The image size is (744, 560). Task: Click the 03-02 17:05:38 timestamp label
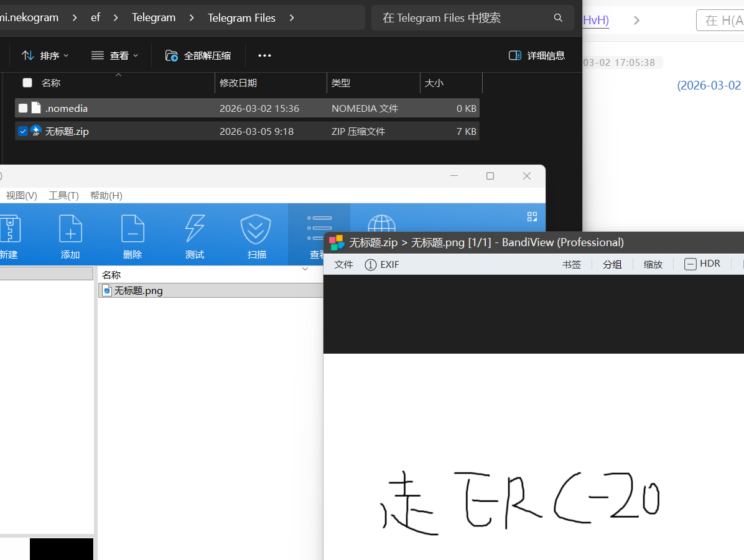(619, 63)
